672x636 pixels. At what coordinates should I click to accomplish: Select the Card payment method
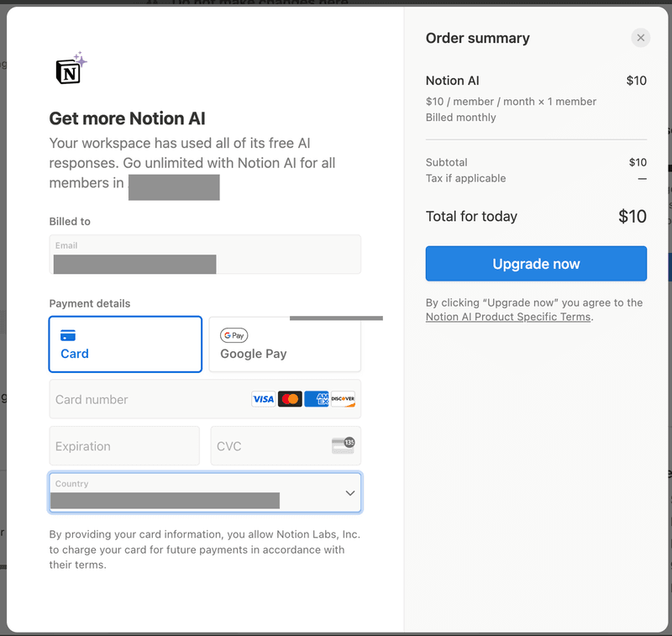(x=124, y=344)
